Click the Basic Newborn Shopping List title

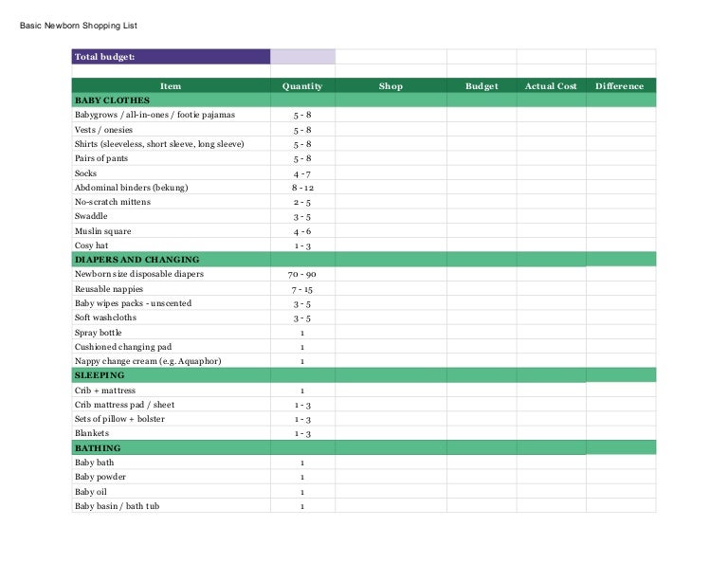point(79,26)
